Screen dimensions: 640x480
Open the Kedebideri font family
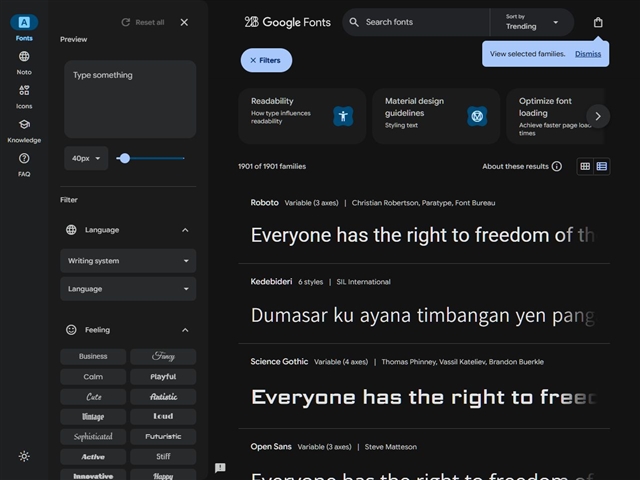(x=271, y=282)
